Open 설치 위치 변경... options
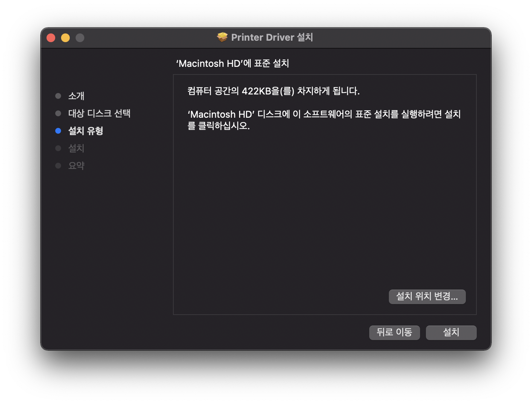This screenshot has height=404, width=532. tap(427, 296)
